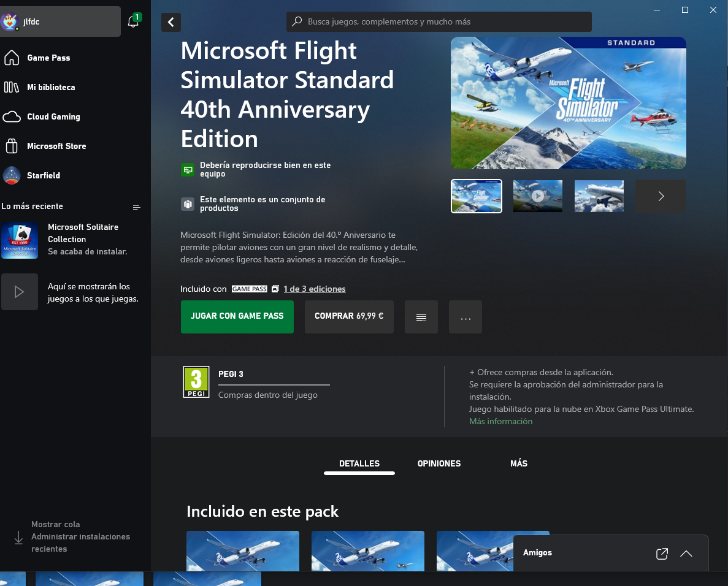
Task: Open the three-dots more options button
Action: tap(466, 317)
